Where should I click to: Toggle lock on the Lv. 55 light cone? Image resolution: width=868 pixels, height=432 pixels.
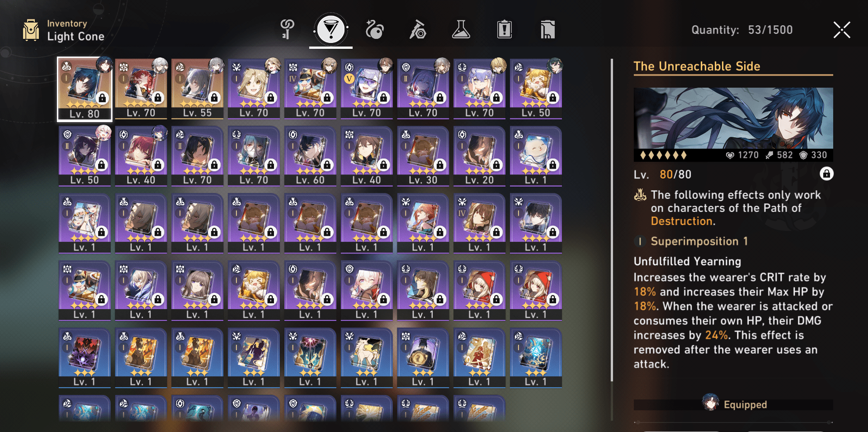coord(214,98)
